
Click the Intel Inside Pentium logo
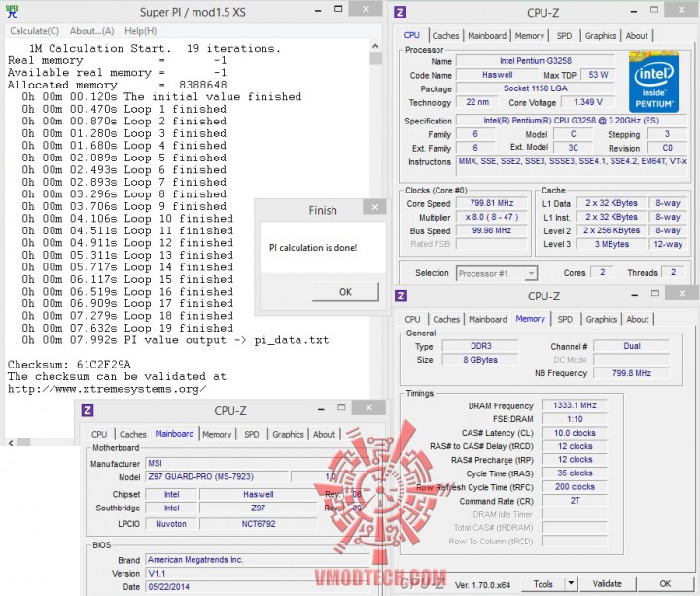tap(653, 82)
